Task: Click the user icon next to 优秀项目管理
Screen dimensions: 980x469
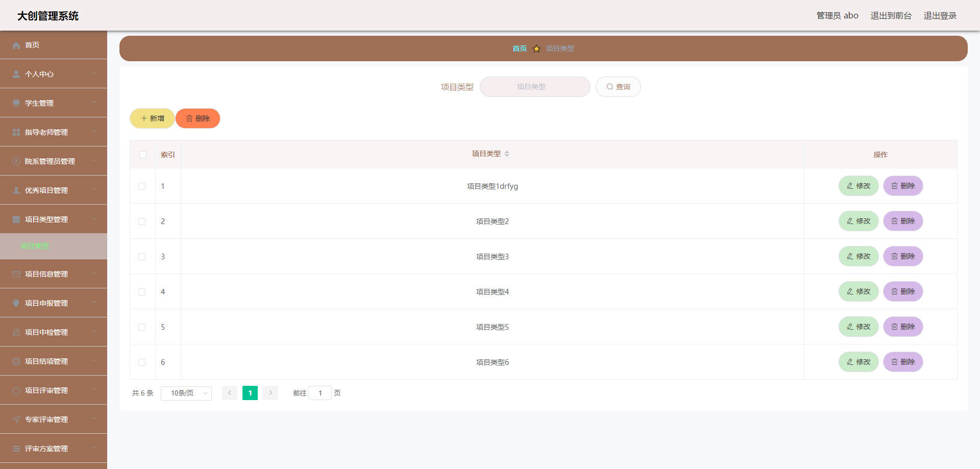Action: [x=16, y=190]
